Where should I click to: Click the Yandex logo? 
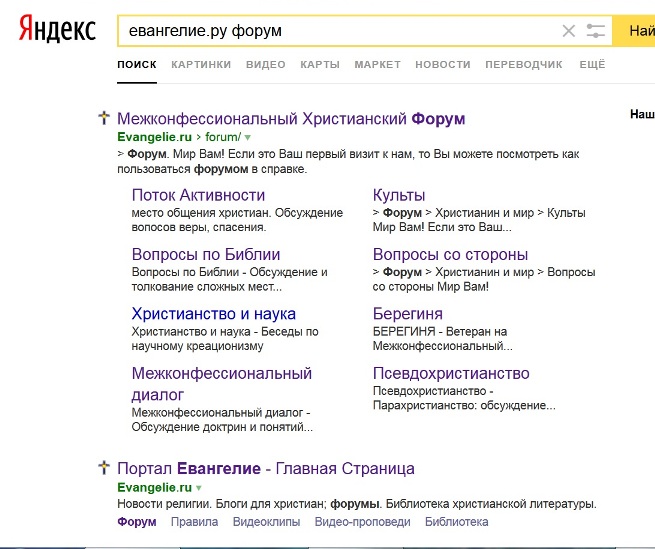tap(57, 31)
